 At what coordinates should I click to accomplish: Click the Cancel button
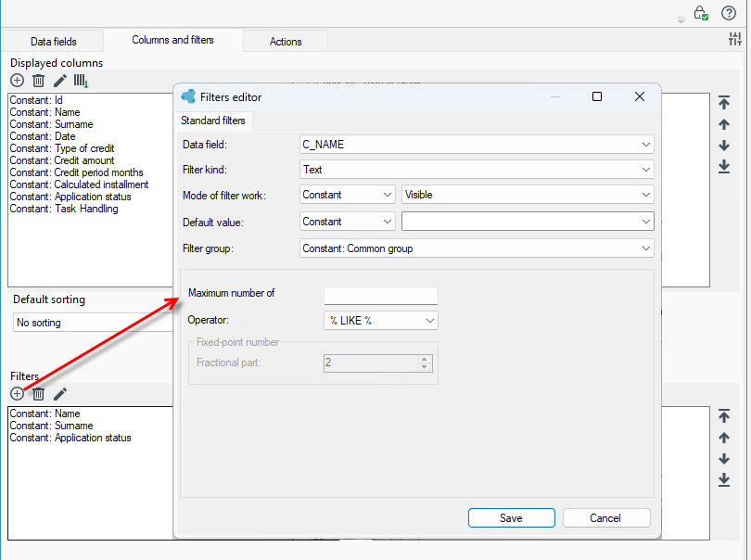pos(605,518)
